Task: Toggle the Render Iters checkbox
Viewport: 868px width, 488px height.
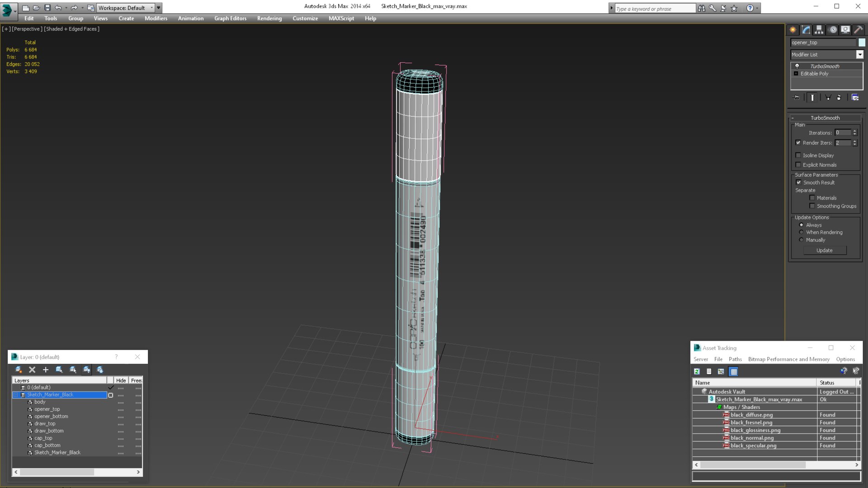Action: click(798, 142)
